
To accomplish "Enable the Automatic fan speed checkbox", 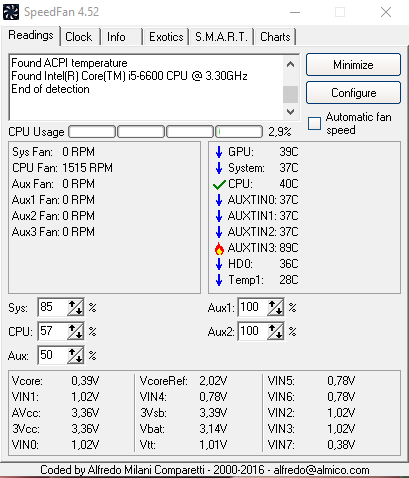I will click(x=314, y=123).
